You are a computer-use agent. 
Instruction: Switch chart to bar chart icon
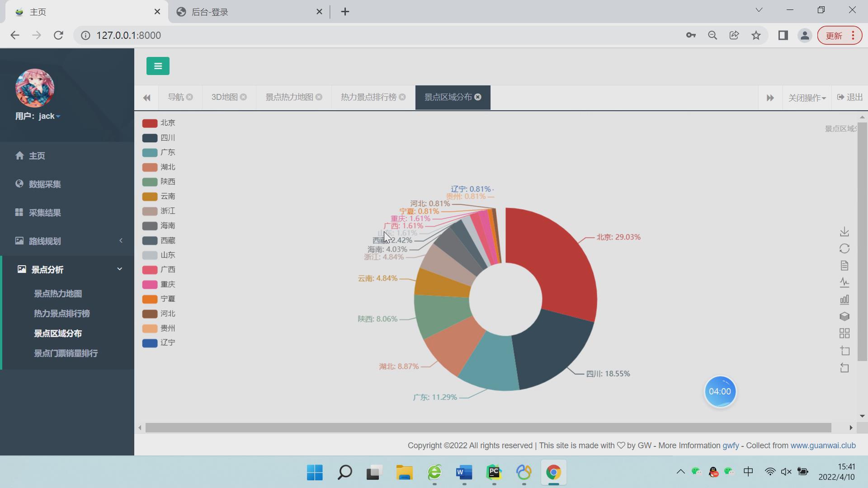[x=844, y=300]
